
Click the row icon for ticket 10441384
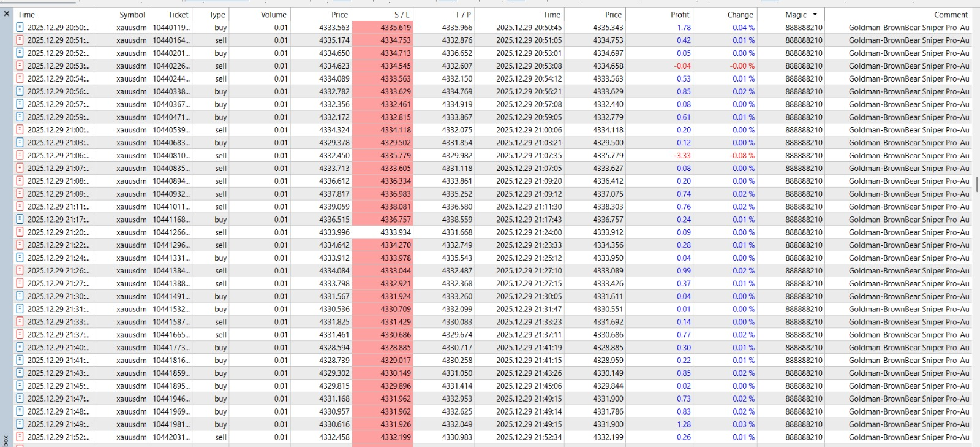click(20, 271)
